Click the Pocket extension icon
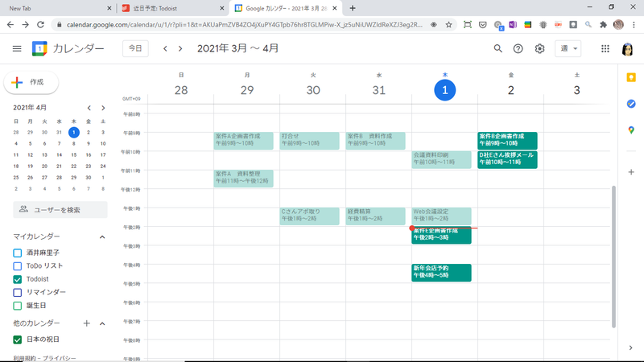Image resolution: width=644 pixels, height=362 pixels. pos(482,25)
